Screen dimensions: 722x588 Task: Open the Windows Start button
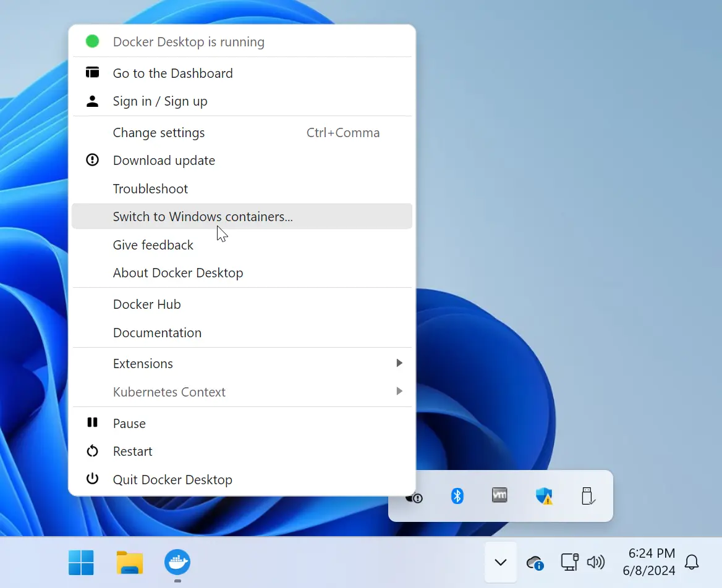pyautogui.click(x=81, y=562)
